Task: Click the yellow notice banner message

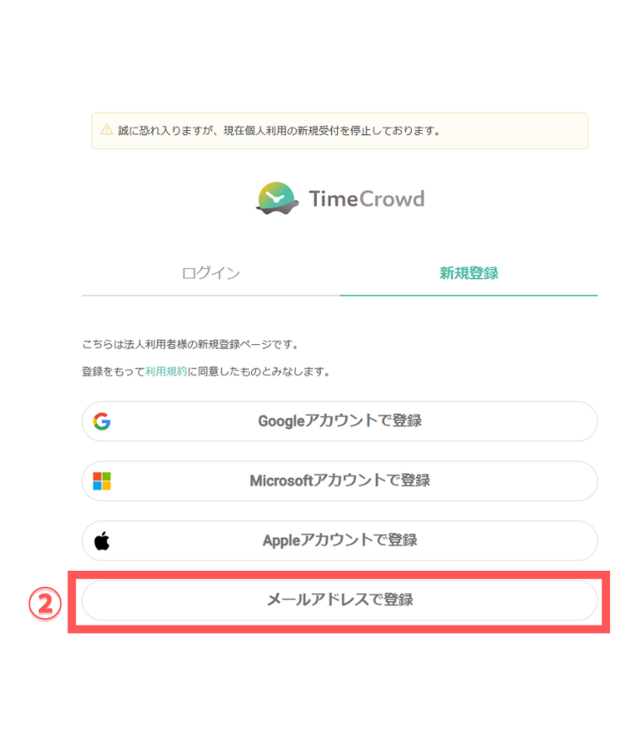Action: point(279,130)
